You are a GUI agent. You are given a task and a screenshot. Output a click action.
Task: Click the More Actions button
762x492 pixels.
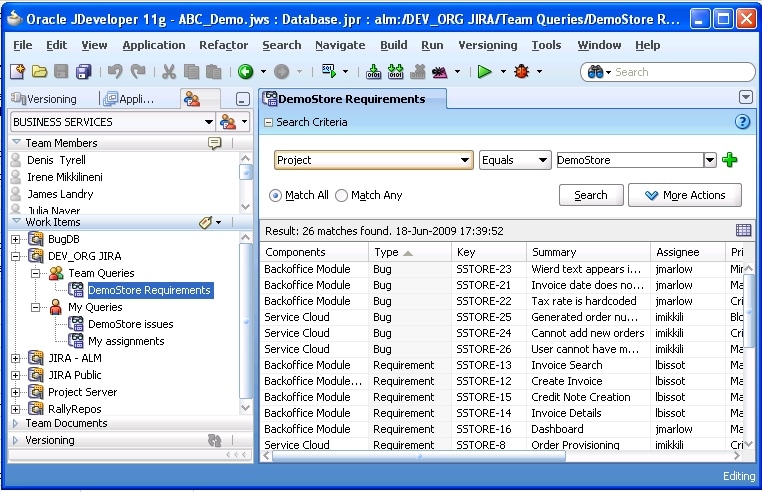point(684,195)
